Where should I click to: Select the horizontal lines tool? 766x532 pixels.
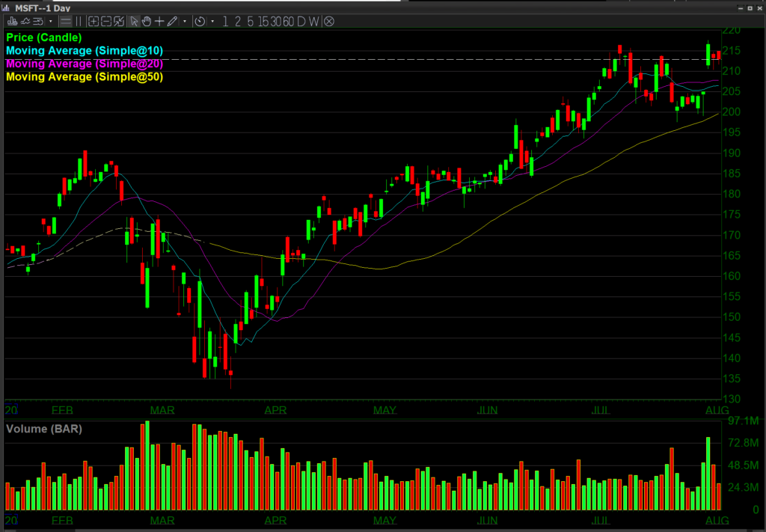[x=66, y=21]
